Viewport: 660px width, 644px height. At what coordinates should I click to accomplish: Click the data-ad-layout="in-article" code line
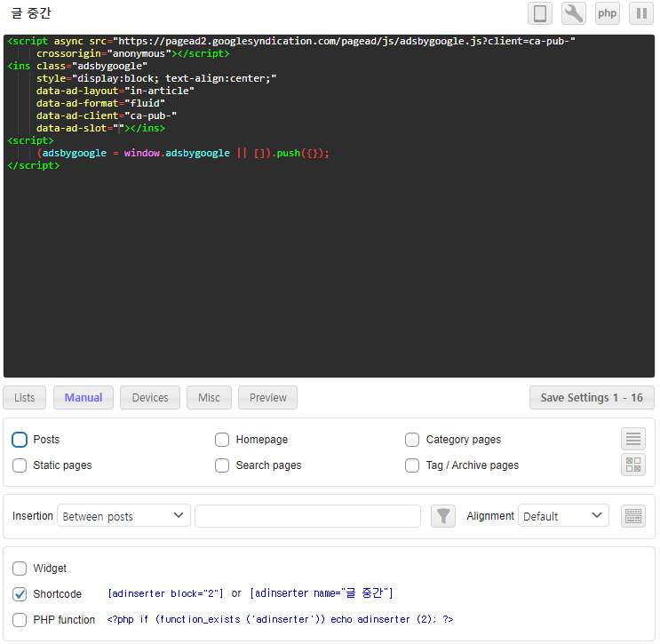[115, 91]
